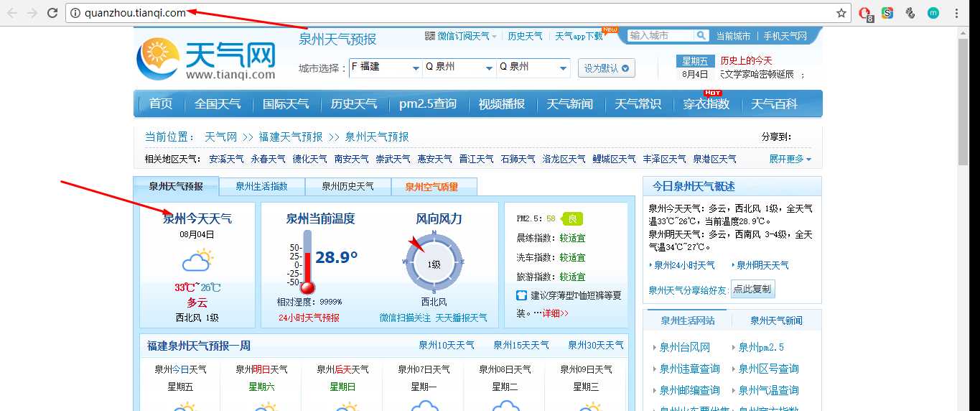This screenshot has height=411, width=980.
Task: Click the browser back arrow
Action: coord(12,13)
